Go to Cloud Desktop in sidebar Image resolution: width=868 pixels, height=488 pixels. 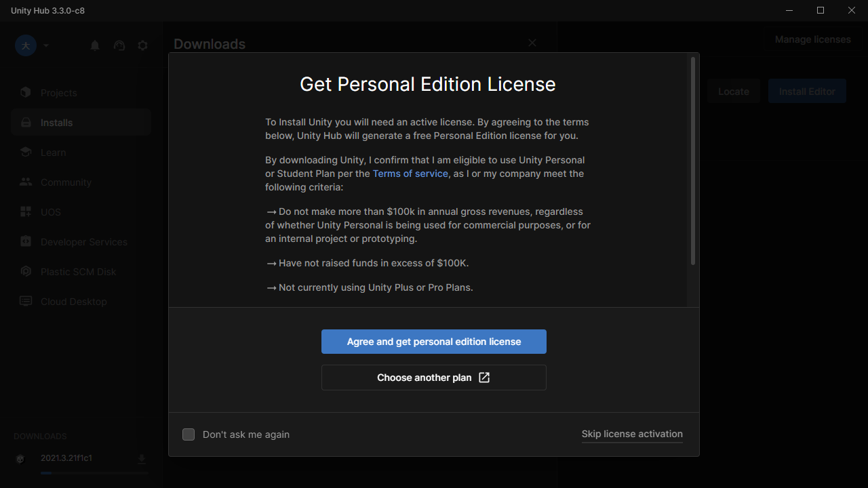73,302
